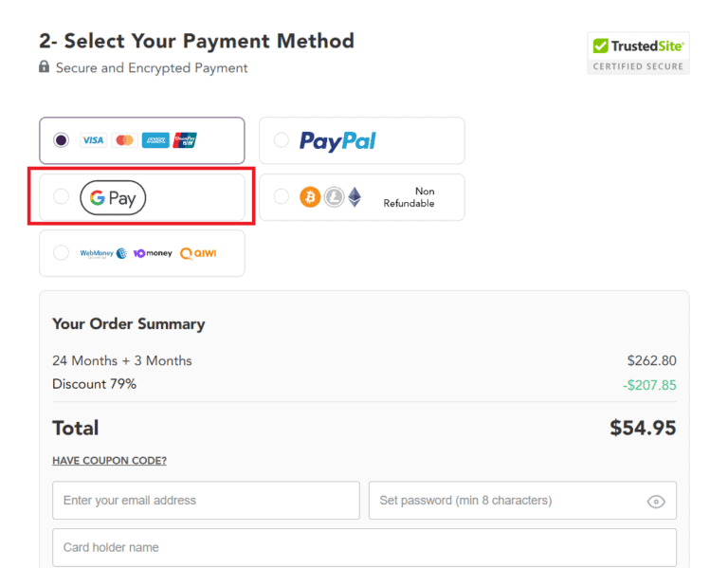Click the Mastercard logo icon

(124, 140)
